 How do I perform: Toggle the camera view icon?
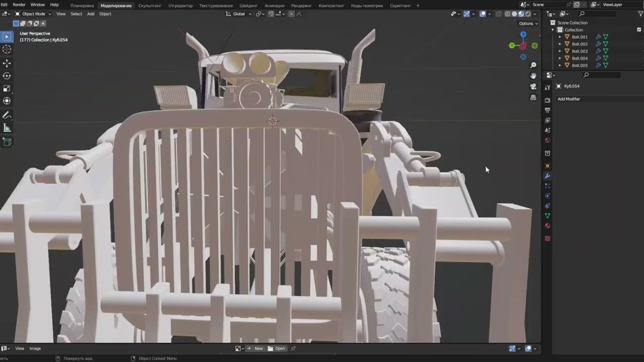(x=533, y=86)
